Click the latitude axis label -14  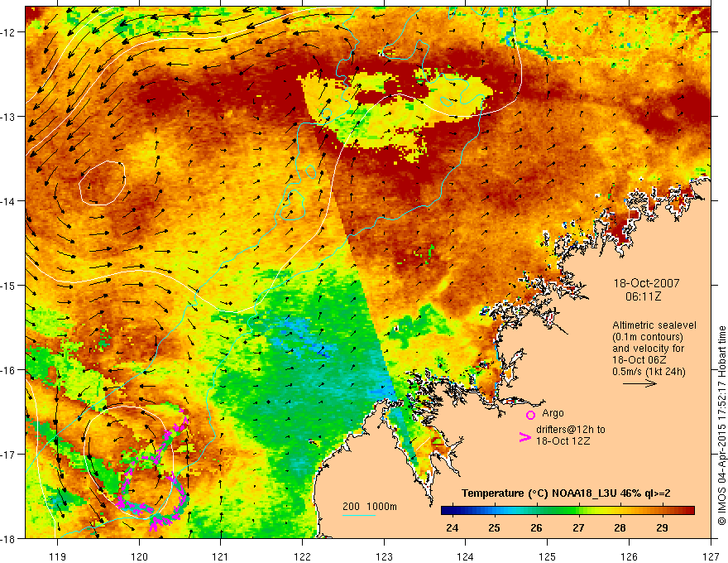[x=8, y=200]
